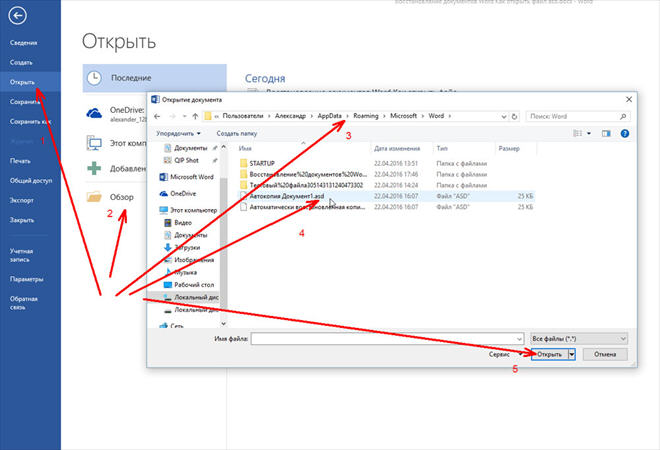The image size is (660, 450).
Task: Click the navigation tree scroll up arrow
Action: coord(224,147)
